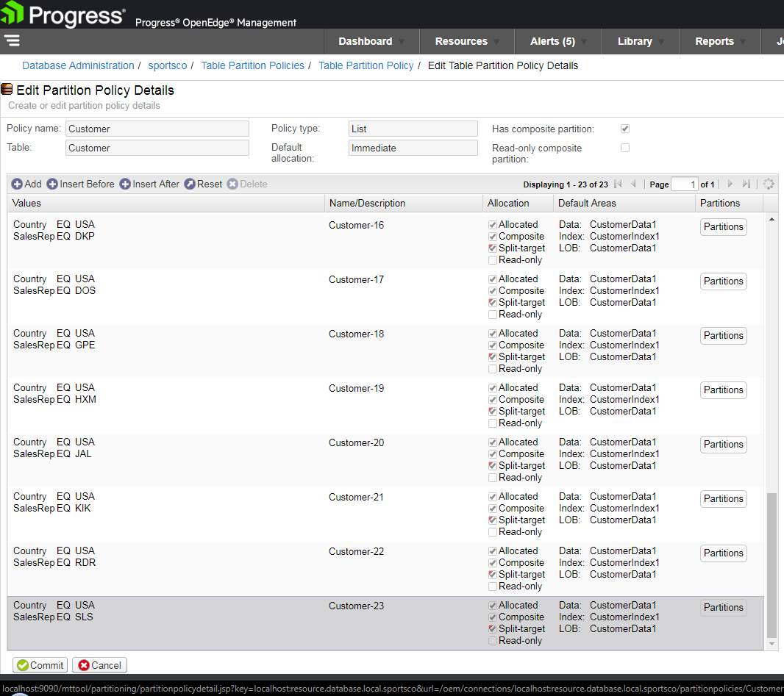
Task: Click the Default allocation field
Action: [x=413, y=148]
